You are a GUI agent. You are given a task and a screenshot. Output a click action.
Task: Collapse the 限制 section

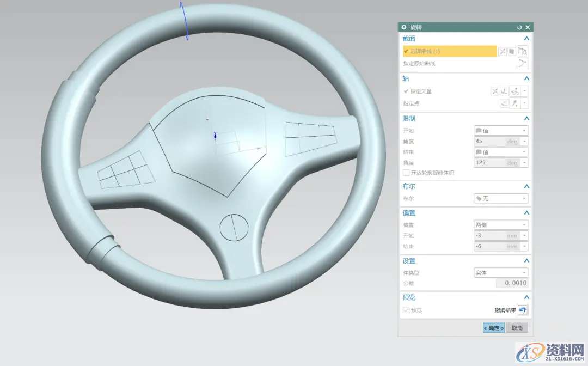tap(526, 118)
